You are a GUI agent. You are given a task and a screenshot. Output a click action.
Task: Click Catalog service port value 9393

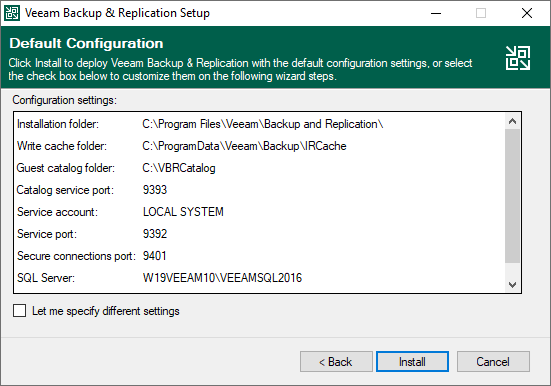[155, 190]
